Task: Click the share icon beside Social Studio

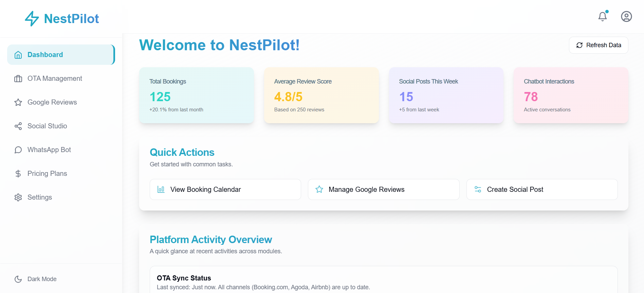Action: (18, 126)
